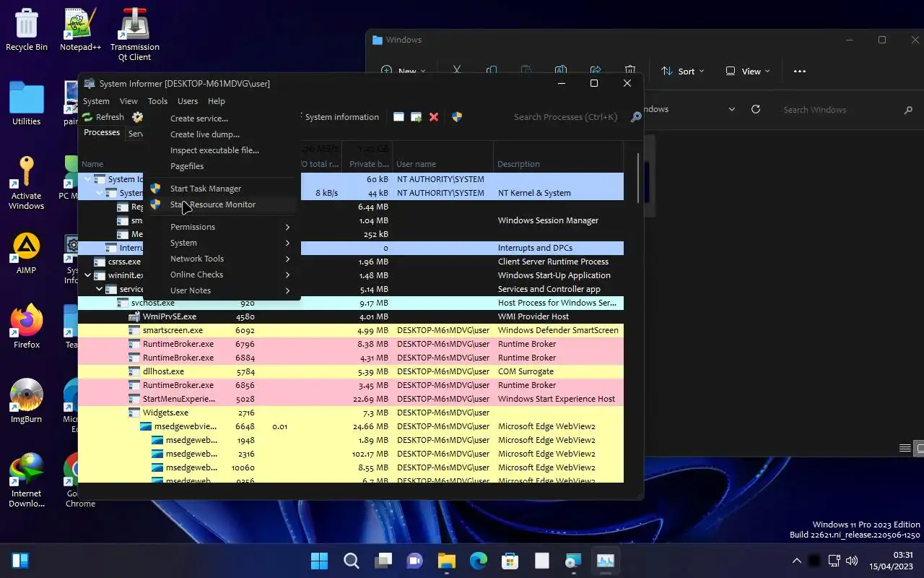Open the View menu in System Informer

pyautogui.click(x=128, y=101)
